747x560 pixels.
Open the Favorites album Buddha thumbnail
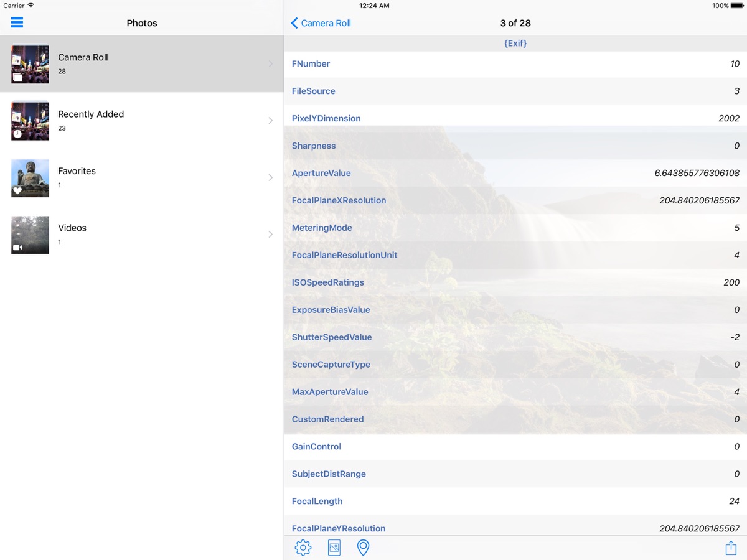coord(30,178)
